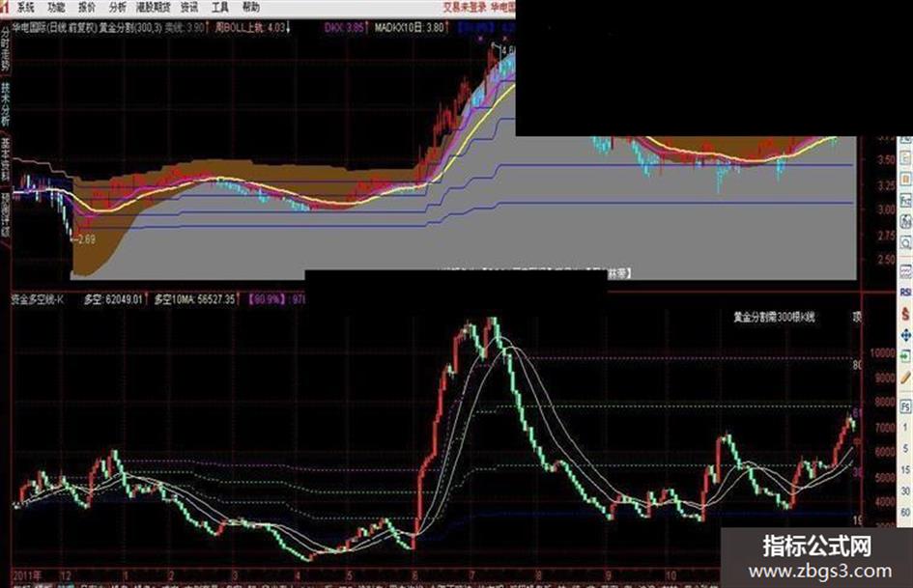
Task: Click the wave line chart icon
Action: click(x=905, y=270)
